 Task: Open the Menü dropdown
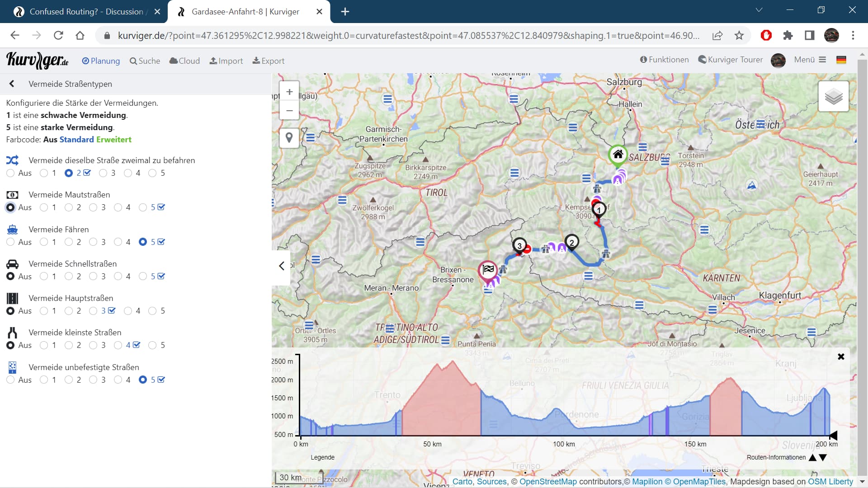tap(810, 60)
